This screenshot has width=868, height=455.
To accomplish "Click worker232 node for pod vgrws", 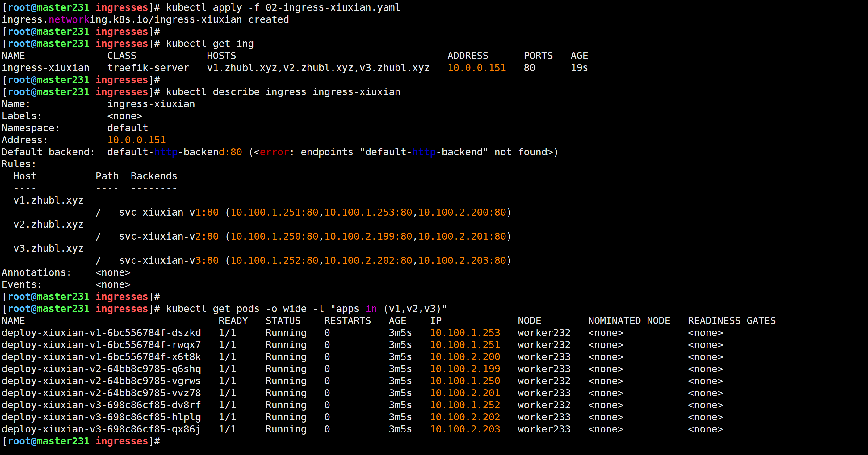I will pyautogui.click(x=544, y=381).
